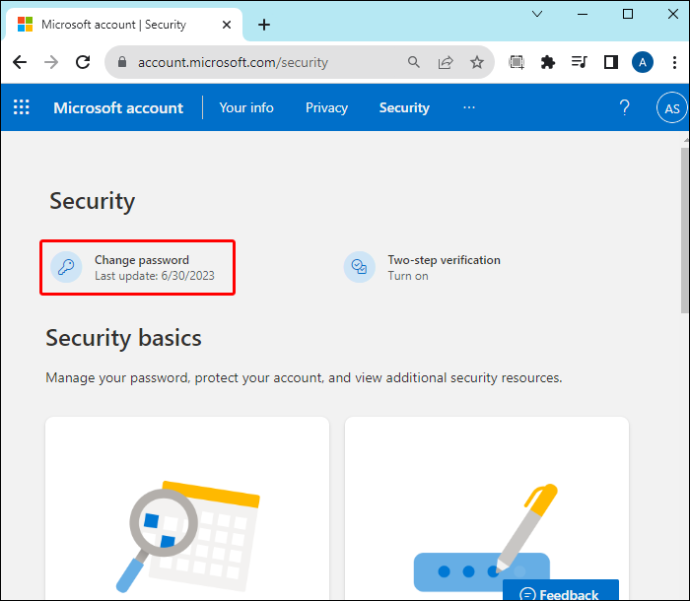Viewport: 690px width, 601px height.
Task: Open the Privacy section
Action: coord(327,108)
